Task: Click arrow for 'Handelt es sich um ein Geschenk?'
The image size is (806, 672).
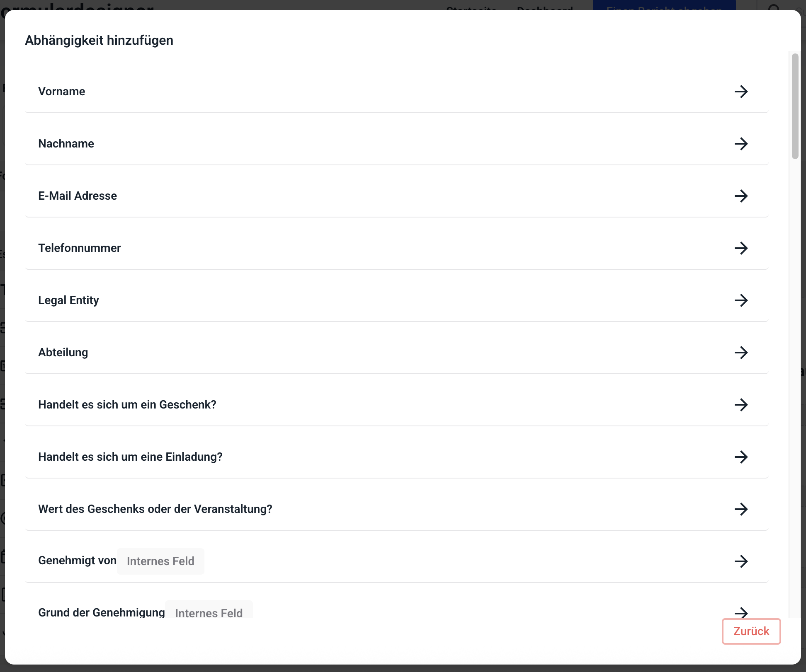Action: [x=741, y=405]
